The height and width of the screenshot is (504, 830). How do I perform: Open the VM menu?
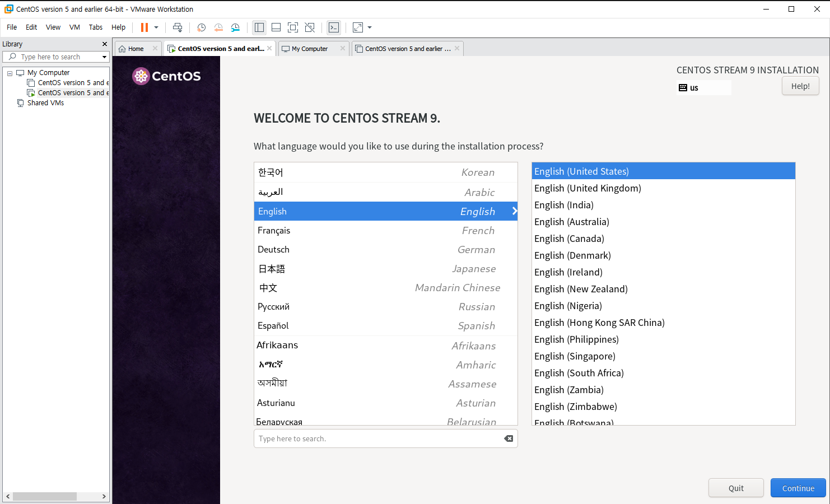pyautogui.click(x=74, y=27)
